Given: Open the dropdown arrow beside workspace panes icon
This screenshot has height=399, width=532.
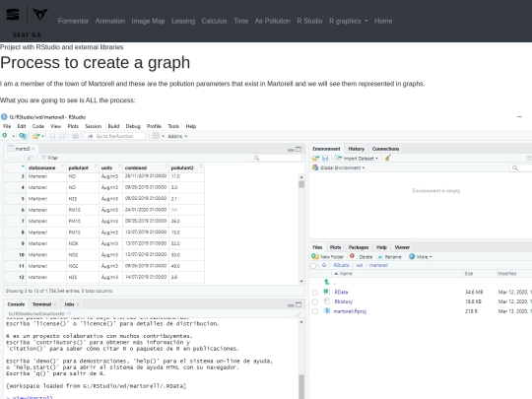Looking at the screenshot, I should pos(163,136).
